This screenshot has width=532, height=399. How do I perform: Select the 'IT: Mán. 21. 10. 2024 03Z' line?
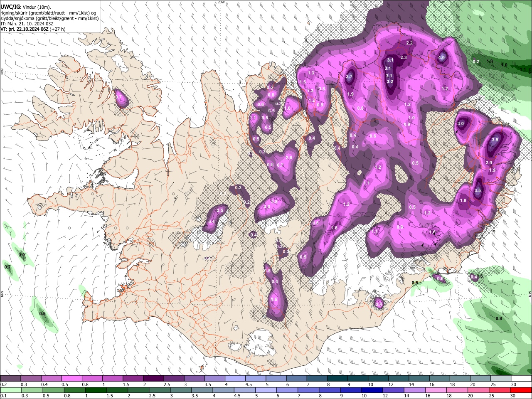tap(27, 24)
